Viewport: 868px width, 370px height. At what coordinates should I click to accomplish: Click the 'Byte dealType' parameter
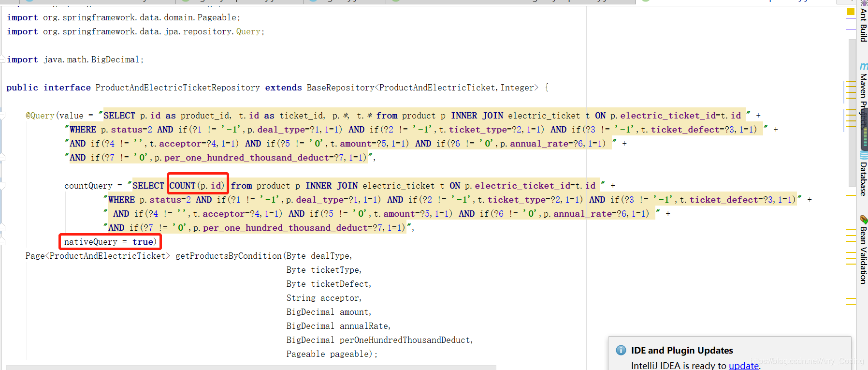click(319, 256)
